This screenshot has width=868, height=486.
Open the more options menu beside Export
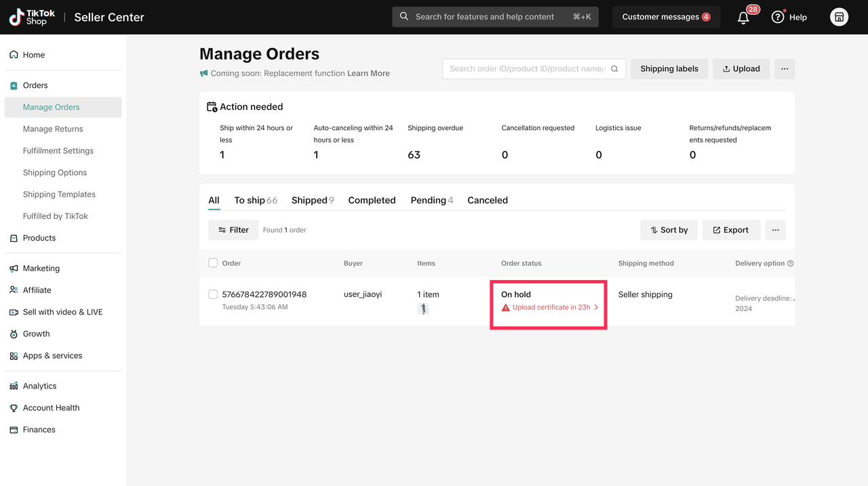click(x=775, y=230)
